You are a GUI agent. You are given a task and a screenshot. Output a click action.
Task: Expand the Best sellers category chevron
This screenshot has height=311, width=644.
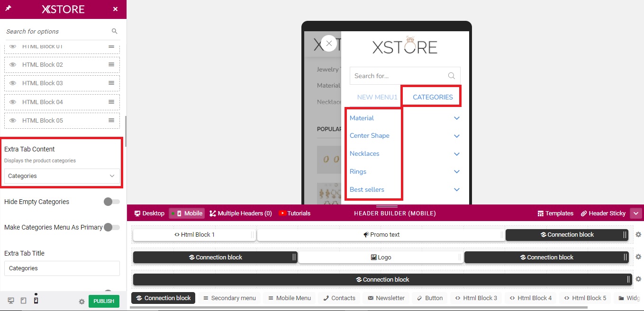(457, 190)
